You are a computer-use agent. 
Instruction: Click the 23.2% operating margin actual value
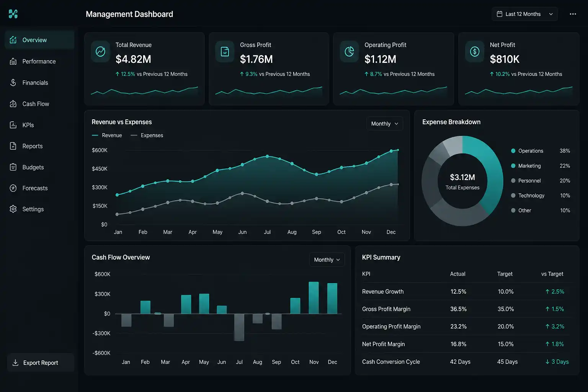point(458,327)
